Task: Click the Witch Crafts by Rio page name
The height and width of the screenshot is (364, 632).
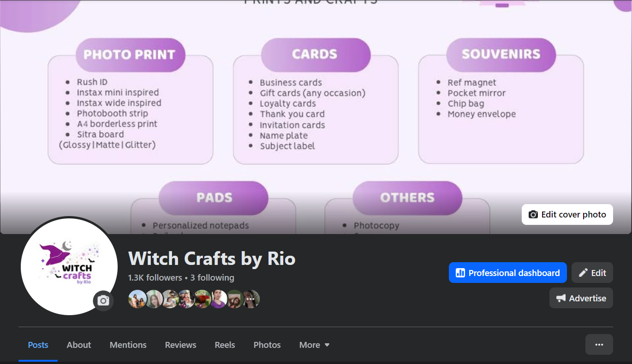Action: 212,258
